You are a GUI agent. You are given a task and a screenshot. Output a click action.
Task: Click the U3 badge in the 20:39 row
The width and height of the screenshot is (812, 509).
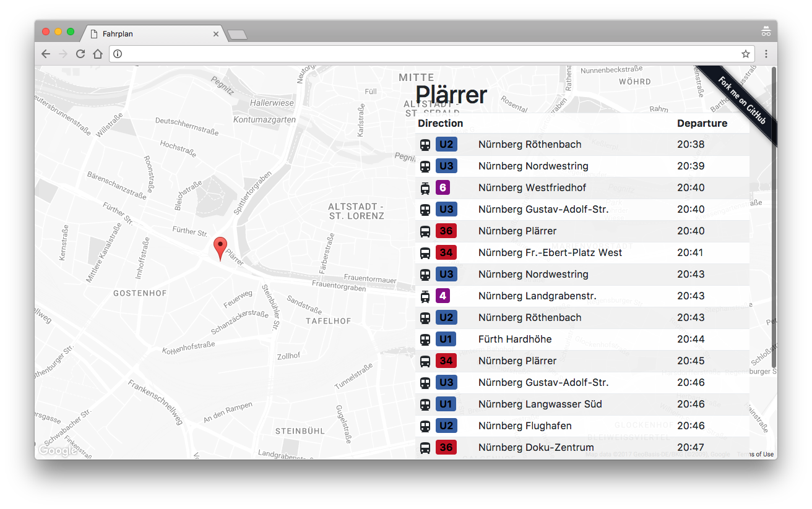446,166
